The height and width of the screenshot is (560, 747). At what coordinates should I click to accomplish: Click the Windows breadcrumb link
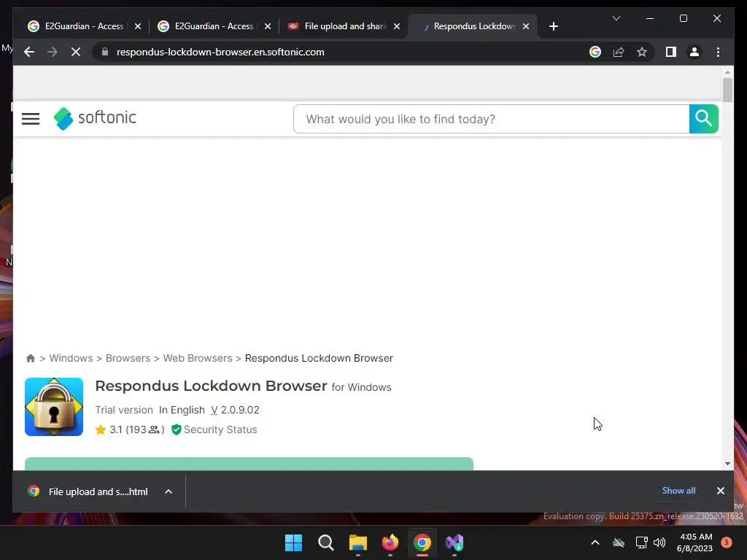(x=71, y=358)
